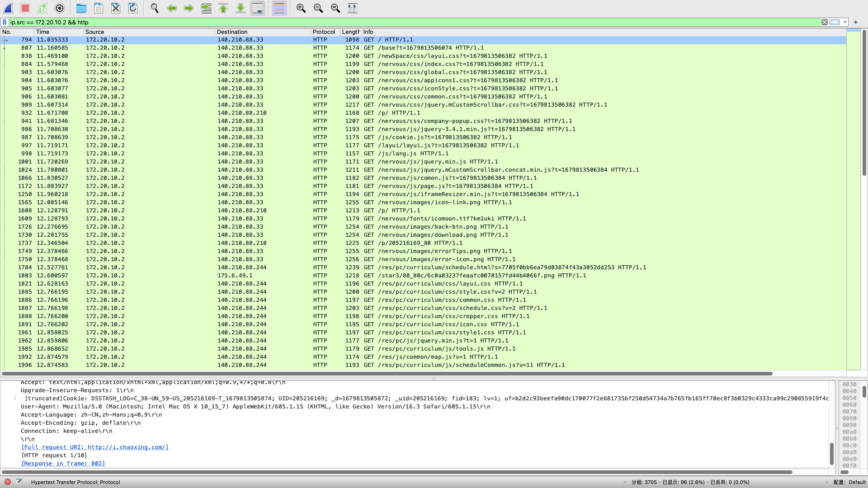Zoom out packet text
Screen dimensions: 868x488
click(318, 8)
